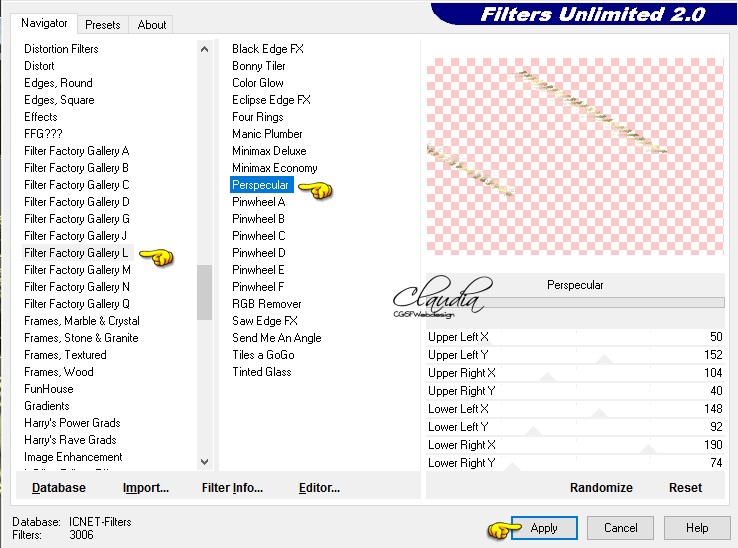Select Filter Factory Gallery A

[x=77, y=151]
